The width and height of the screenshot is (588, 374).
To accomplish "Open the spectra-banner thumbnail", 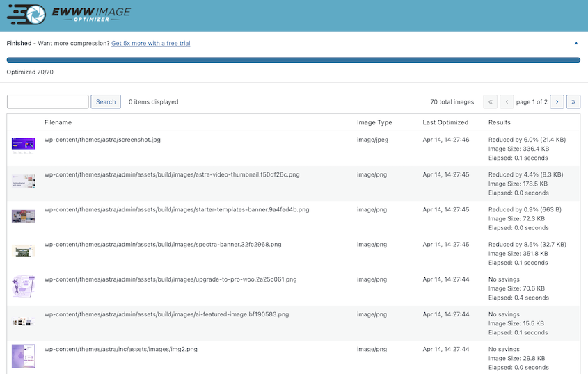I will pyautogui.click(x=23, y=251).
